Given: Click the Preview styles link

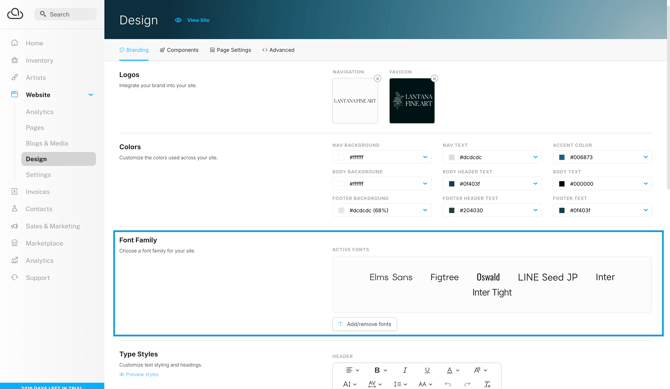Looking at the screenshot, I should pyautogui.click(x=139, y=374).
